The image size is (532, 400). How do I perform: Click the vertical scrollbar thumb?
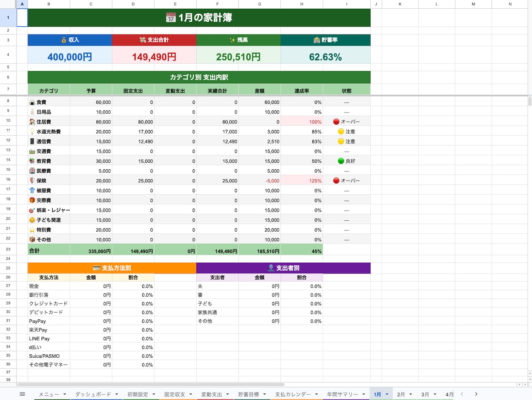pyautogui.click(x=530, y=102)
